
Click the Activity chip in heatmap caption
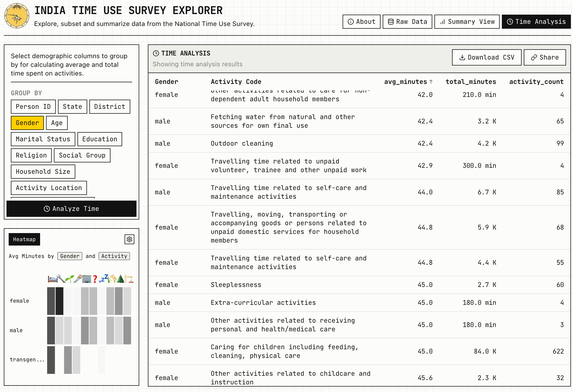(114, 256)
